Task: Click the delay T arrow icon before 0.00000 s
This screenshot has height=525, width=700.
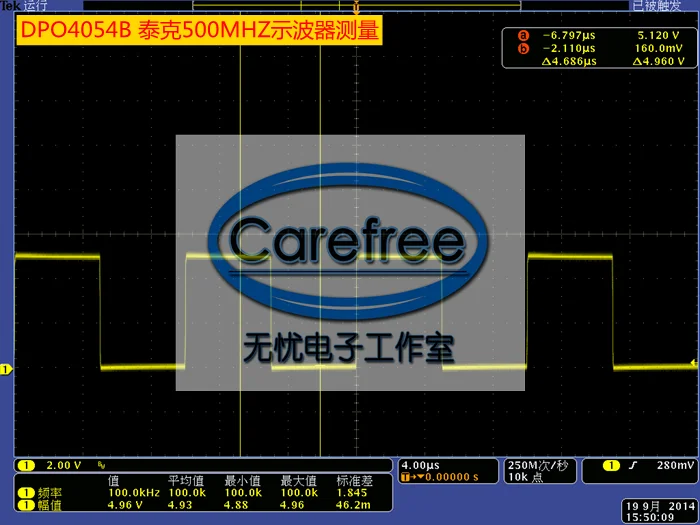Action: (x=412, y=477)
